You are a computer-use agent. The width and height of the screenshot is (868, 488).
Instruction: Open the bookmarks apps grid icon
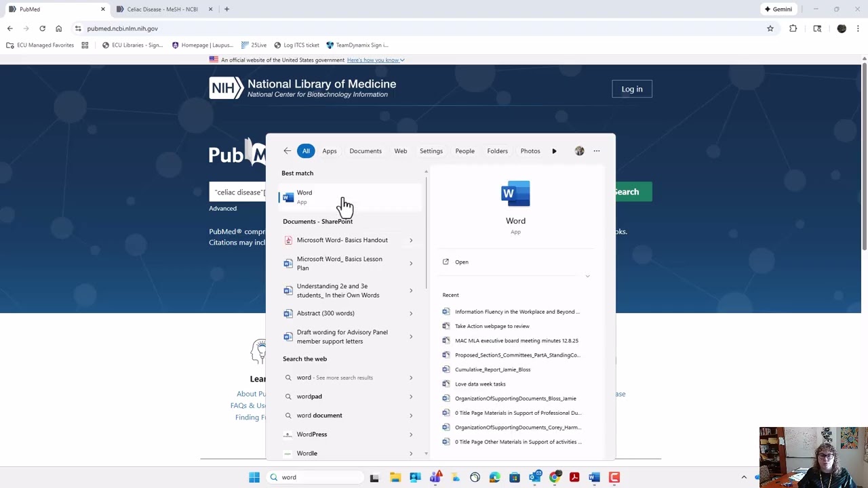click(85, 45)
